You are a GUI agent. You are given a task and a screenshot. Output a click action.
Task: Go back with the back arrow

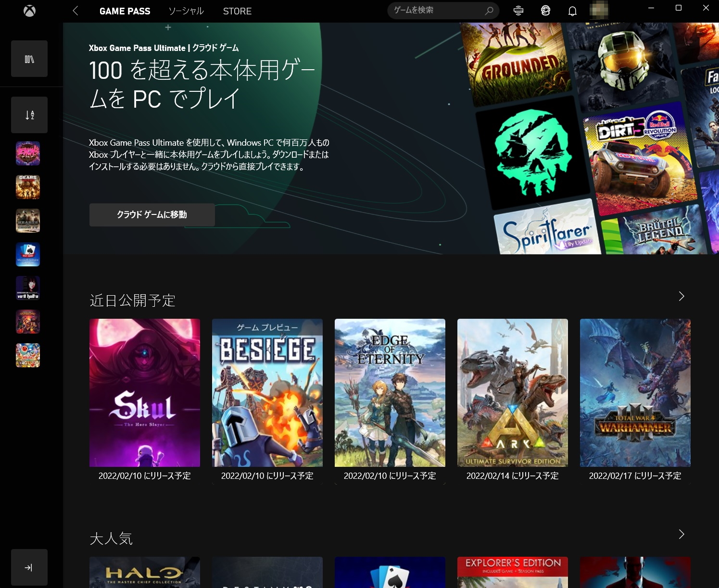click(76, 11)
